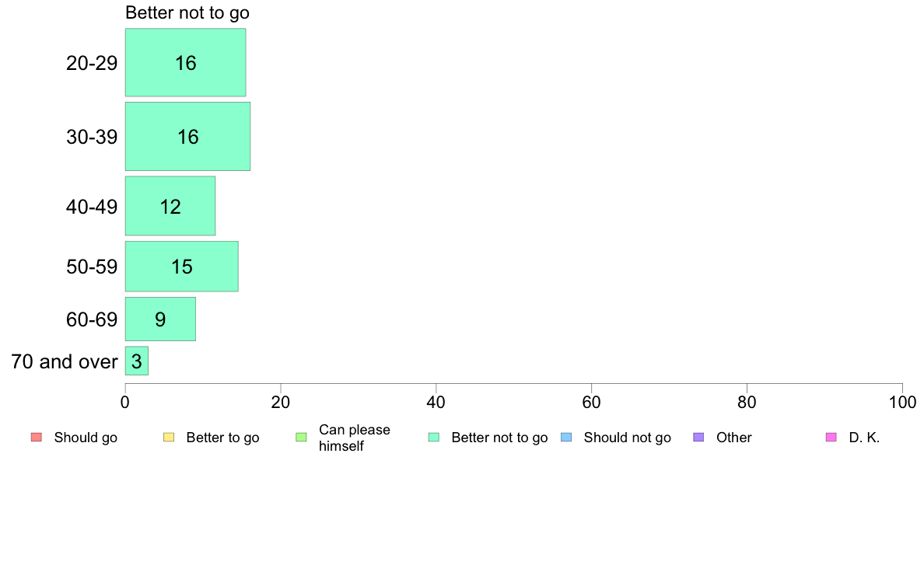Click the 50-59 bar showing 15
Image resolution: width=924 pixels, height=572 pixels.
(x=181, y=267)
